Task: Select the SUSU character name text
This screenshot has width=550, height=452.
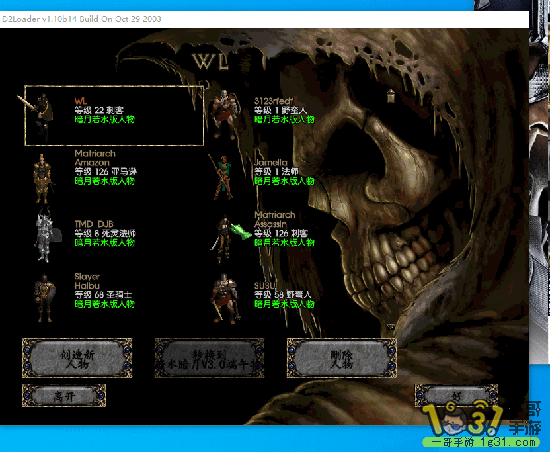Action: pyautogui.click(x=265, y=285)
